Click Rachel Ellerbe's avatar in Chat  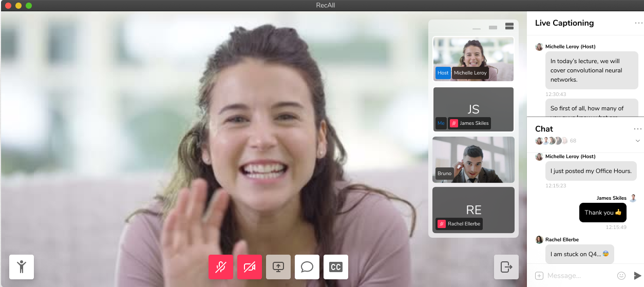pos(539,240)
